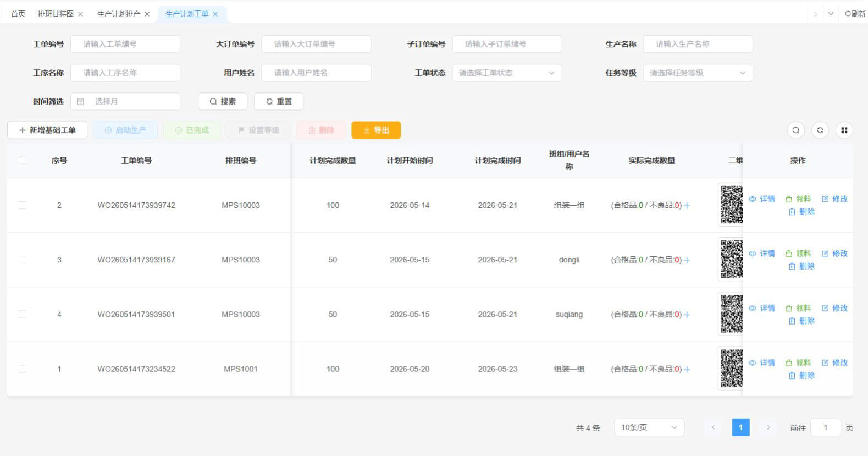Focus the 工单编号 input field
The width and height of the screenshot is (868, 456).
coord(125,44)
